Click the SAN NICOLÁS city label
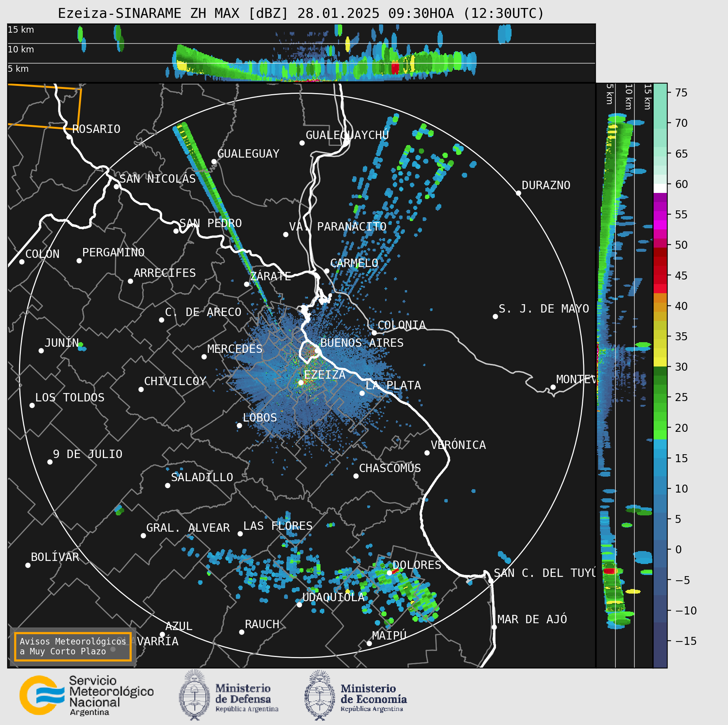The height and width of the screenshot is (725, 728). click(x=158, y=178)
